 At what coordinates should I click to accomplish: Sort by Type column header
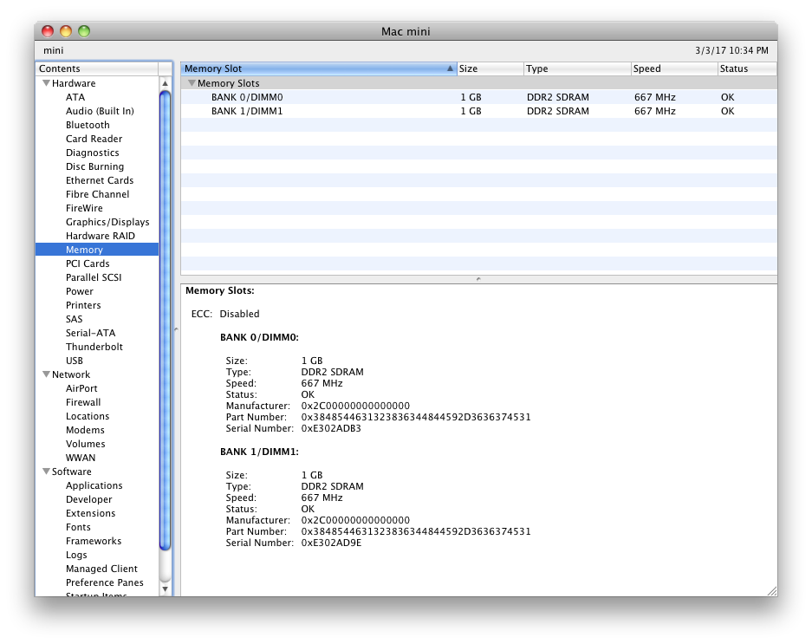click(x=577, y=68)
